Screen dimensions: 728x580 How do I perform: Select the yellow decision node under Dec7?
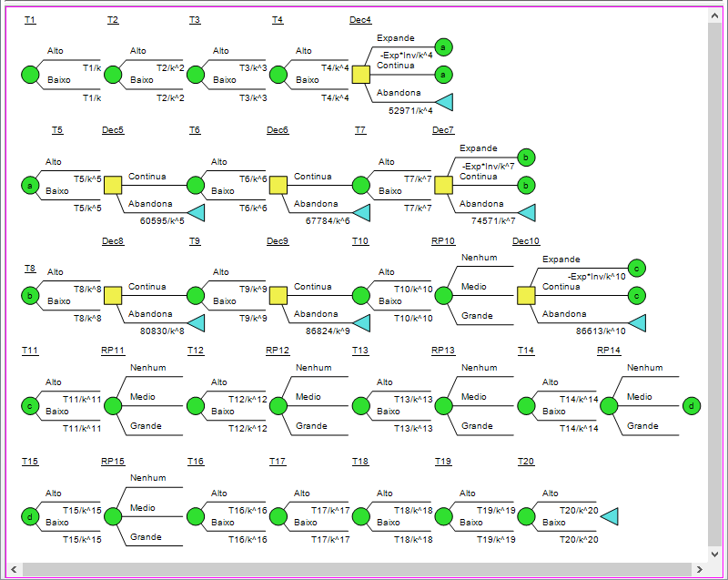(x=443, y=185)
